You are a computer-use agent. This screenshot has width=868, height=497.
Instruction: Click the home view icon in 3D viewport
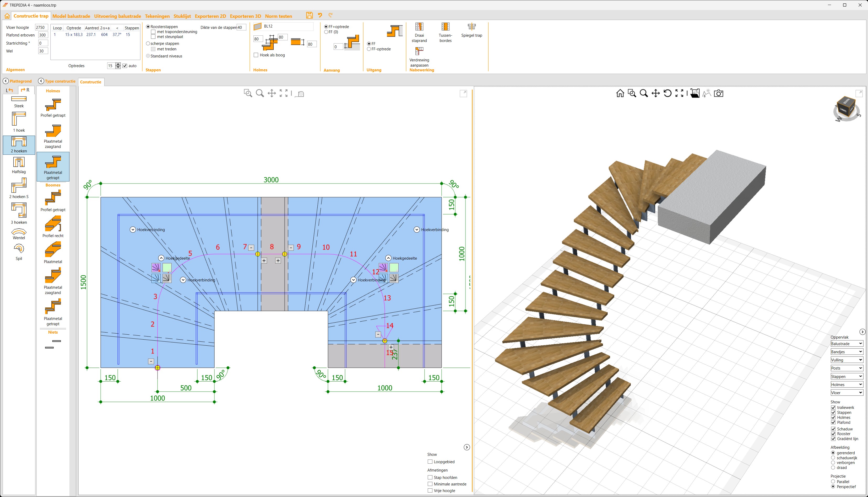(620, 93)
